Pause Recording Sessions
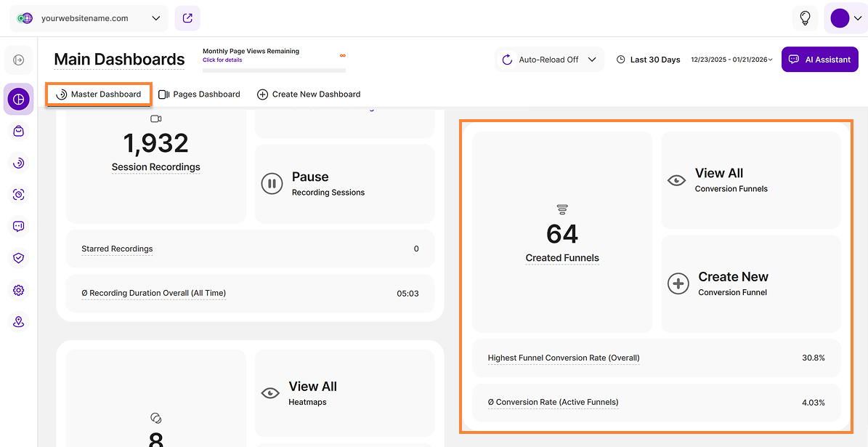Viewport: 868px width, 447px height. point(344,184)
